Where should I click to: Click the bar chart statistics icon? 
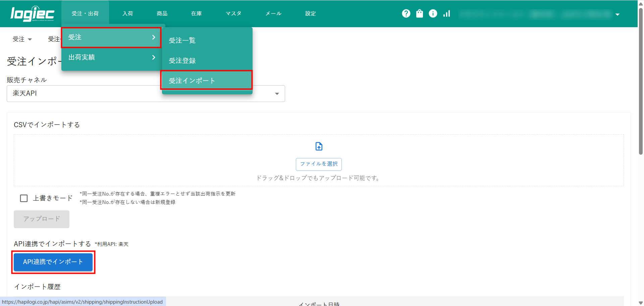click(x=446, y=13)
